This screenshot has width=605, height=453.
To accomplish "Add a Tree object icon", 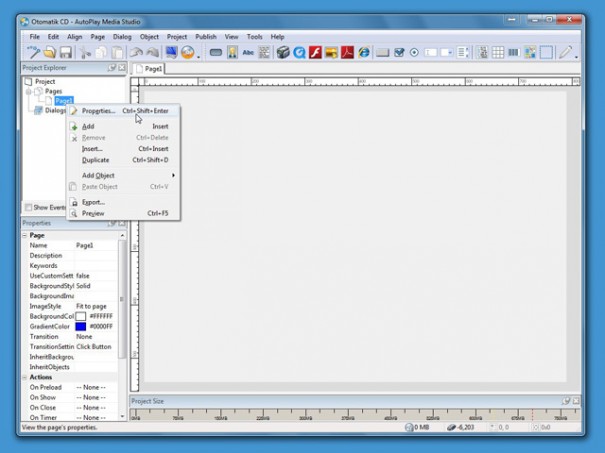I will click(x=482, y=52).
